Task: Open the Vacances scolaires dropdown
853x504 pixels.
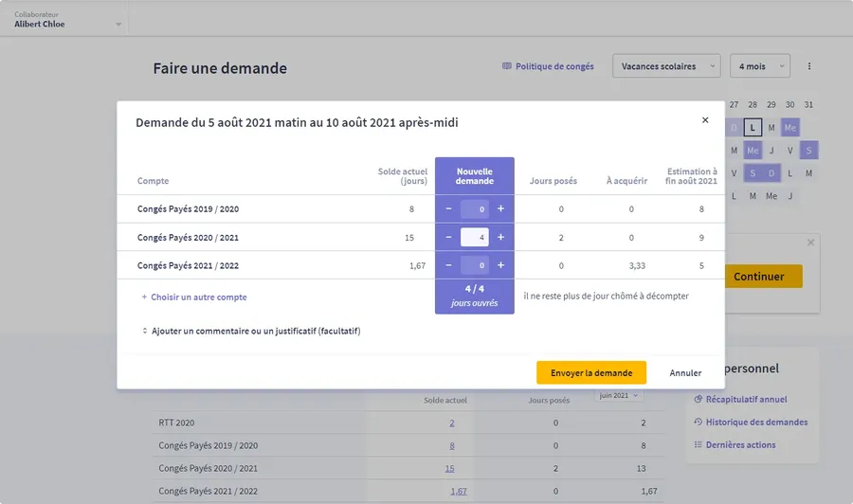Action: click(666, 66)
